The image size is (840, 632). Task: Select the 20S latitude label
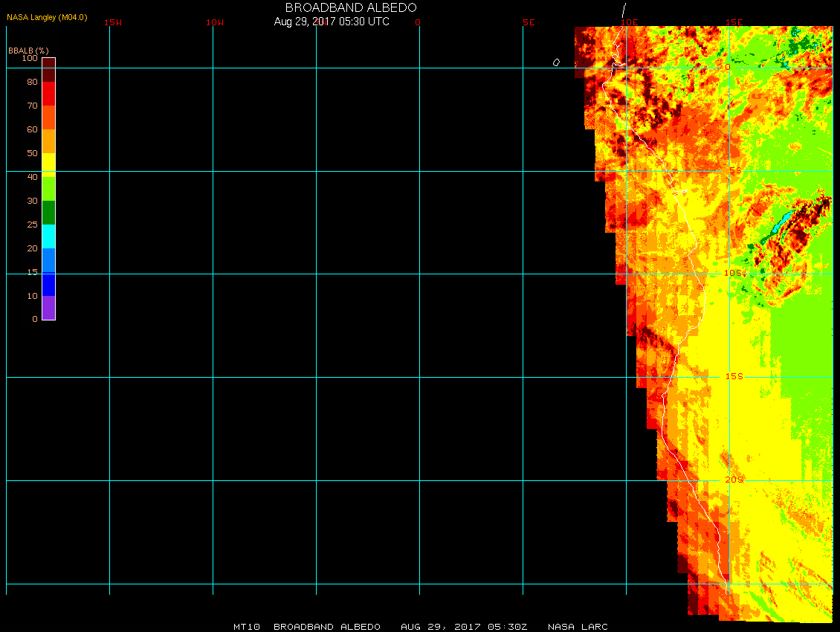tap(734, 480)
